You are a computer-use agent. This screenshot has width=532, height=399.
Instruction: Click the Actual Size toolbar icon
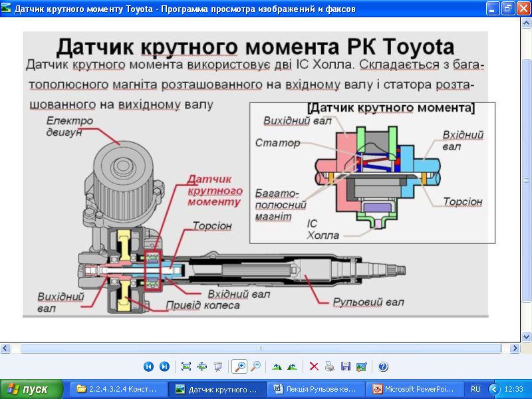(x=202, y=366)
